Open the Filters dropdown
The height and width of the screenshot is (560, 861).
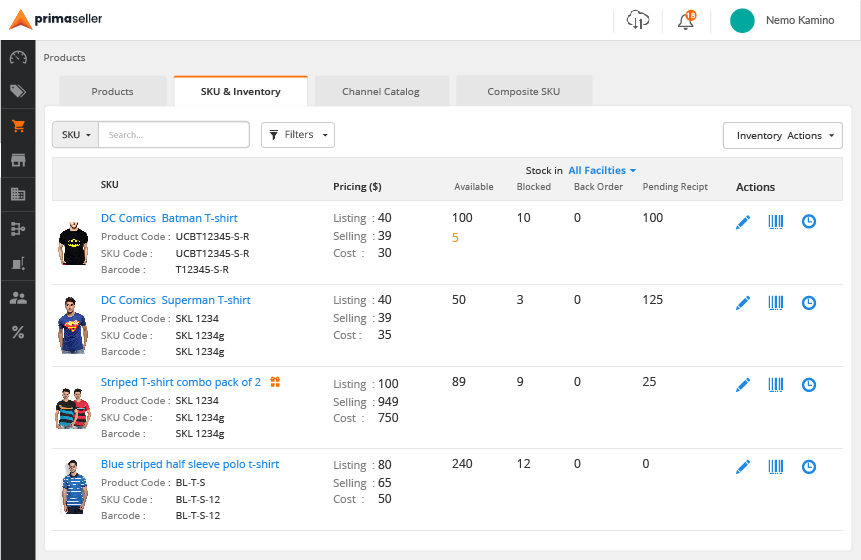[x=298, y=135]
